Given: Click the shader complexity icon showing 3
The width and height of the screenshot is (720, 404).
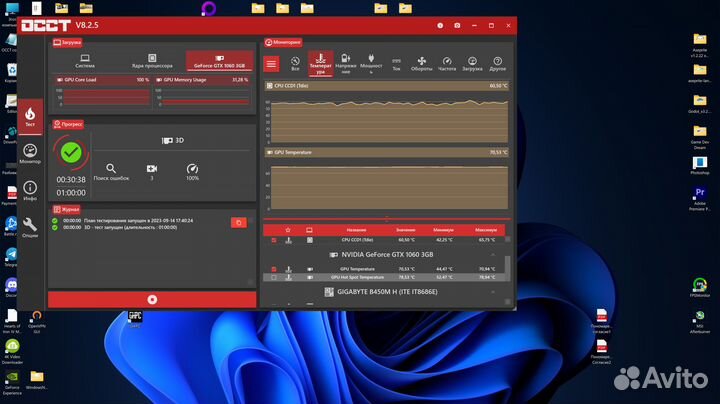Looking at the screenshot, I should coord(152,168).
